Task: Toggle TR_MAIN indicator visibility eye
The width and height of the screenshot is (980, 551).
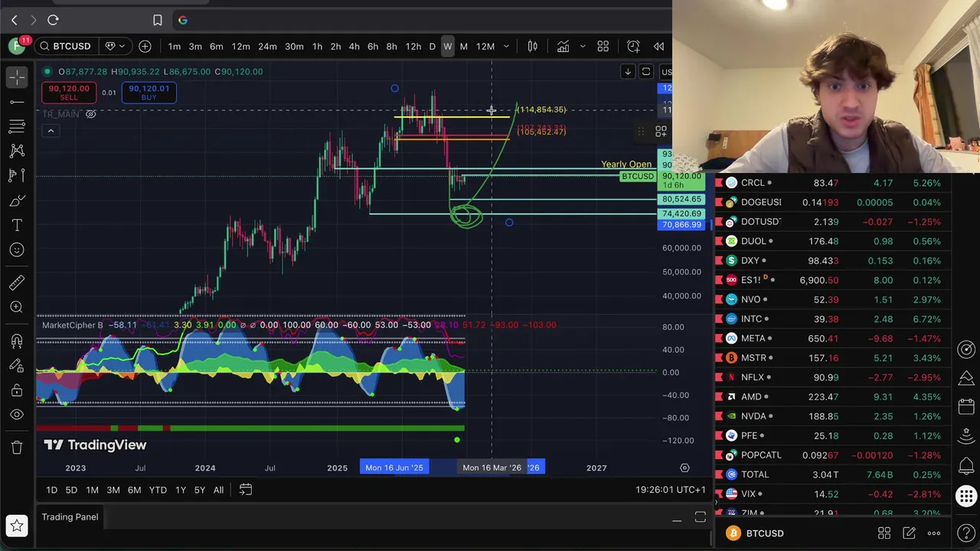Action: click(x=90, y=114)
